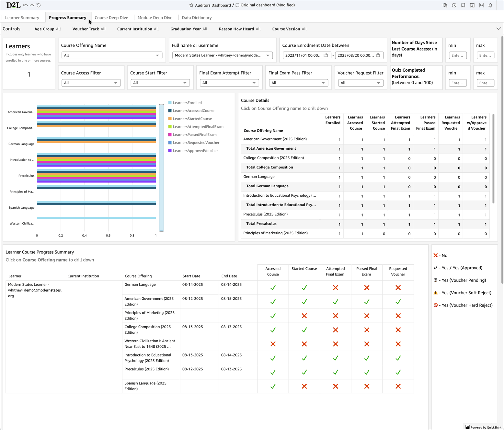Click the clock schedule icon
Viewport: 504px width, 430px height.
pyautogui.click(x=454, y=5)
